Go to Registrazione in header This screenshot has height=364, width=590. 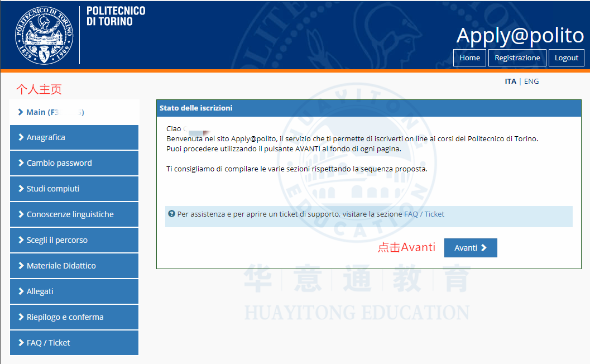point(517,58)
